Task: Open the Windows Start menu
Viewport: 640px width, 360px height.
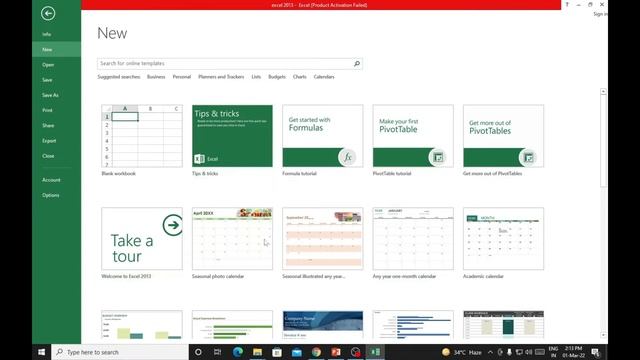Action: 42,352
